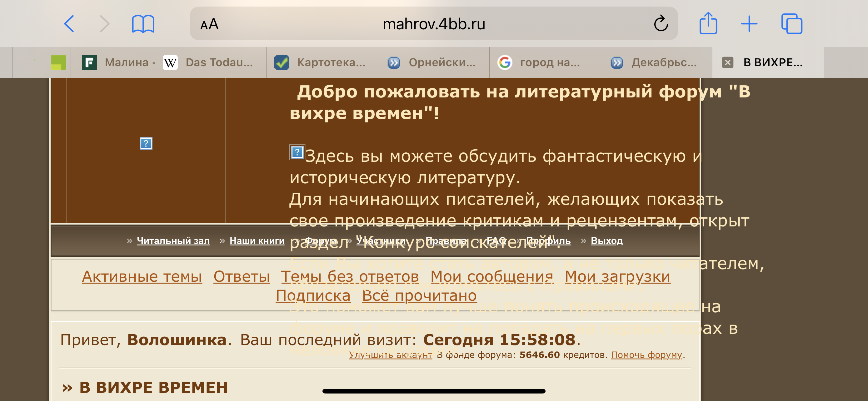Open the Профиль navigation link

pos(548,241)
